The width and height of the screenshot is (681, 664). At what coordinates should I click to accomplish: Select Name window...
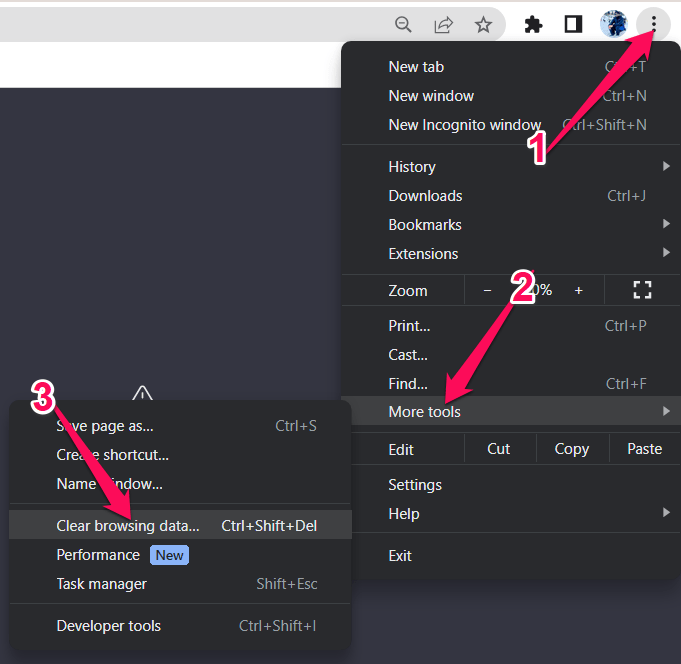tap(180, 484)
